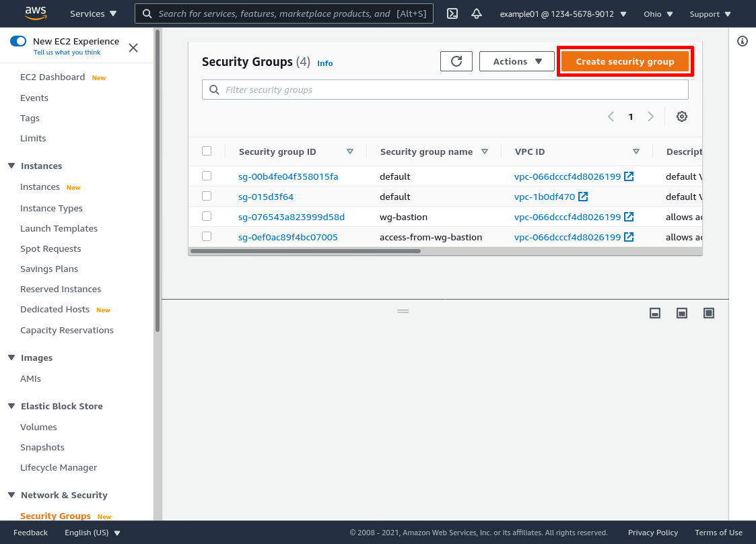Image resolution: width=756 pixels, height=544 pixels.
Task: Open sg-076543a823999d58d security group
Action: point(291,217)
